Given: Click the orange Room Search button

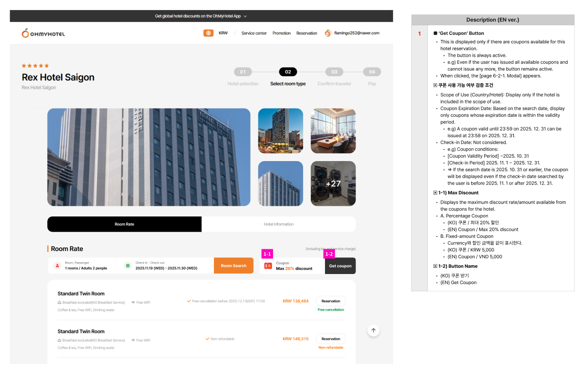Looking at the screenshot, I should pos(233,265).
